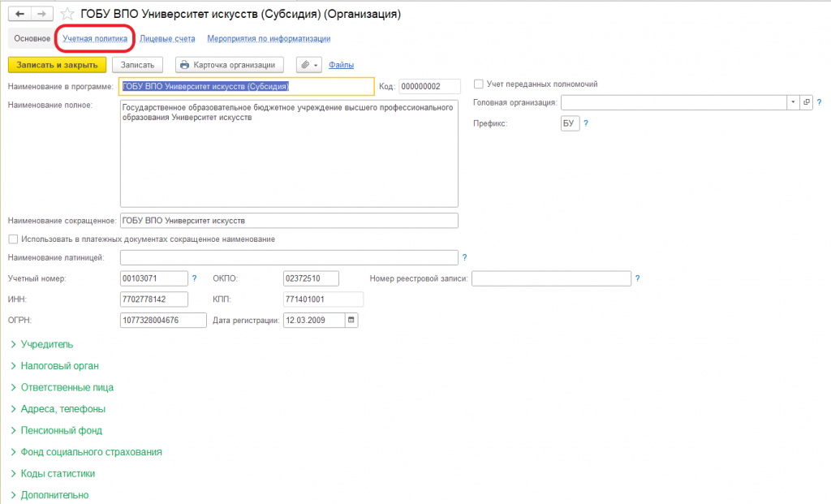Switch to Учетная политика tab
This screenshot has height=504, width=831.
tap(95, 38)
